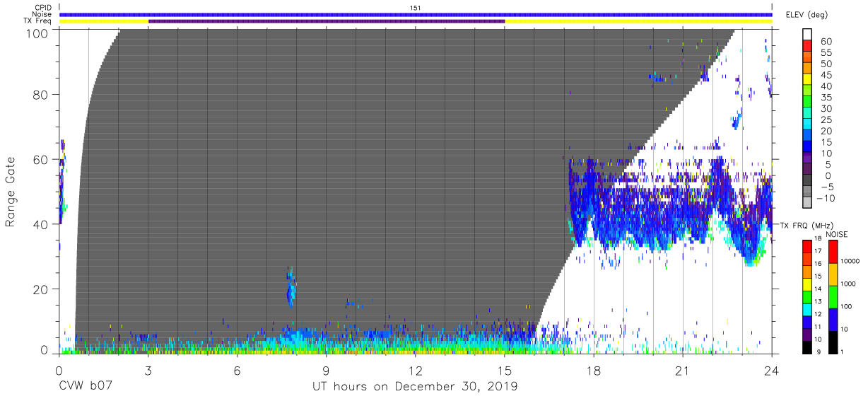Image resolution: width=868 pixels, height=401 pixels.
Task: Select the cyan 12–13 MHz TX FRQ swatch
Action: pyautogui.click(x=807, y=308)
